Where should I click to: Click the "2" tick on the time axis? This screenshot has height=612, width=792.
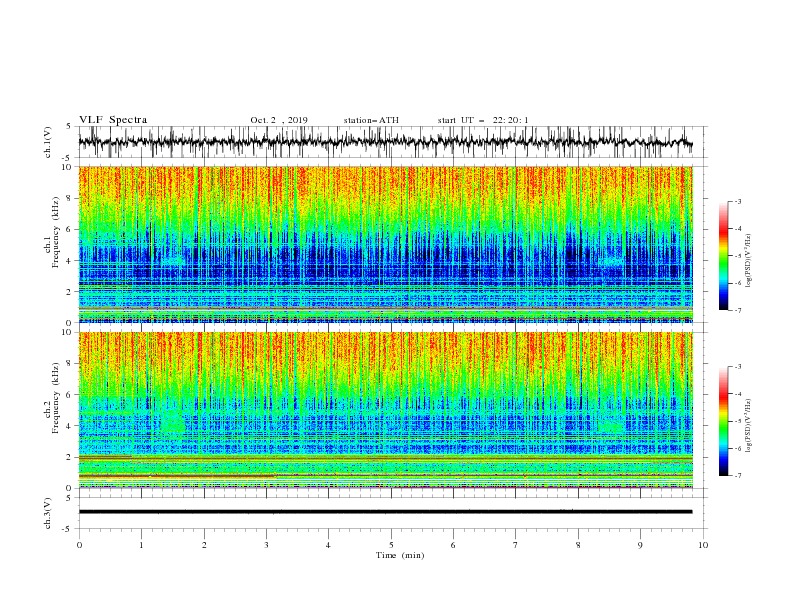click(204, 545)
